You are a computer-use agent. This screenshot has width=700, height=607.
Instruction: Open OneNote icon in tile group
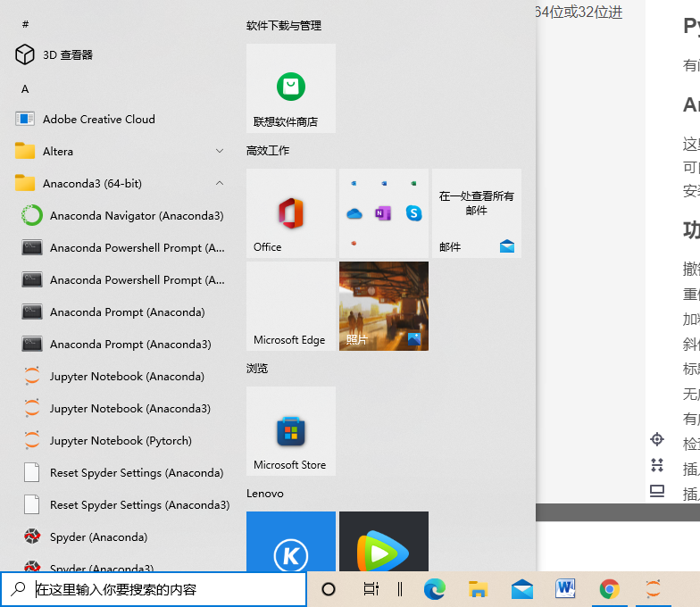[x=384, y=213]
